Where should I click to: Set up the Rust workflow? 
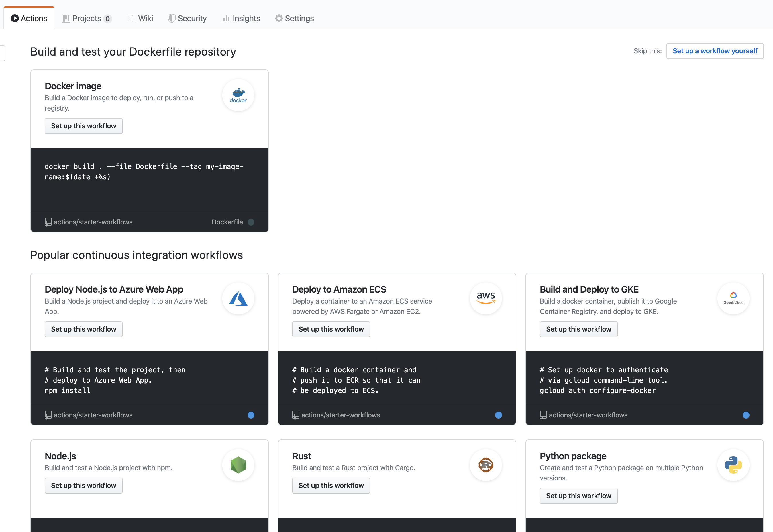point(331,486)
